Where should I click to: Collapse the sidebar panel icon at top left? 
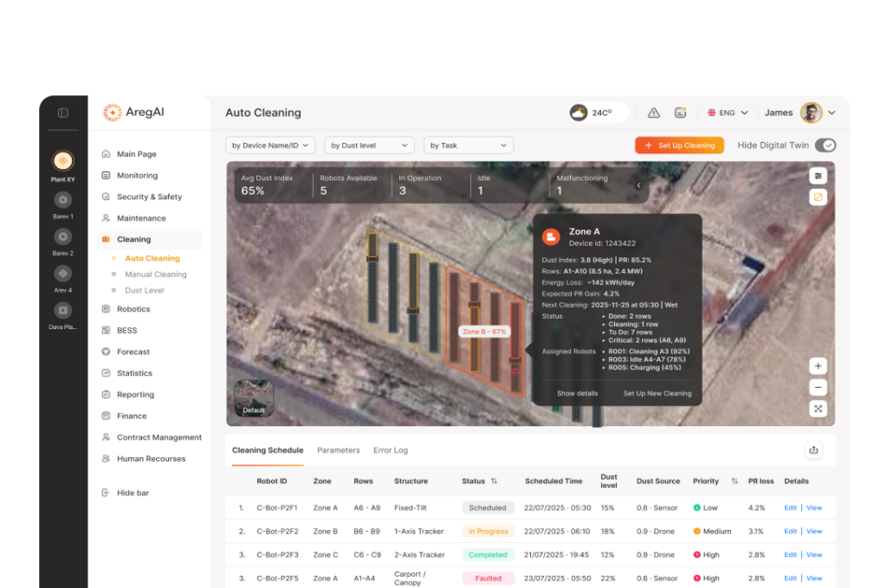tap(63, 113)
